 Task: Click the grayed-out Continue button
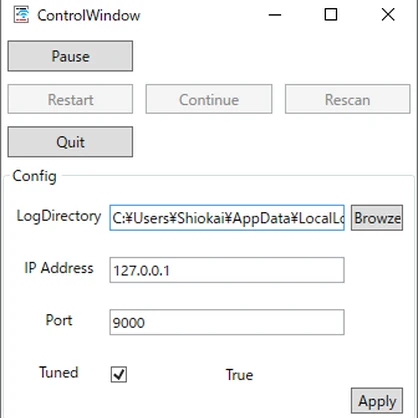[x=209, y=99]
